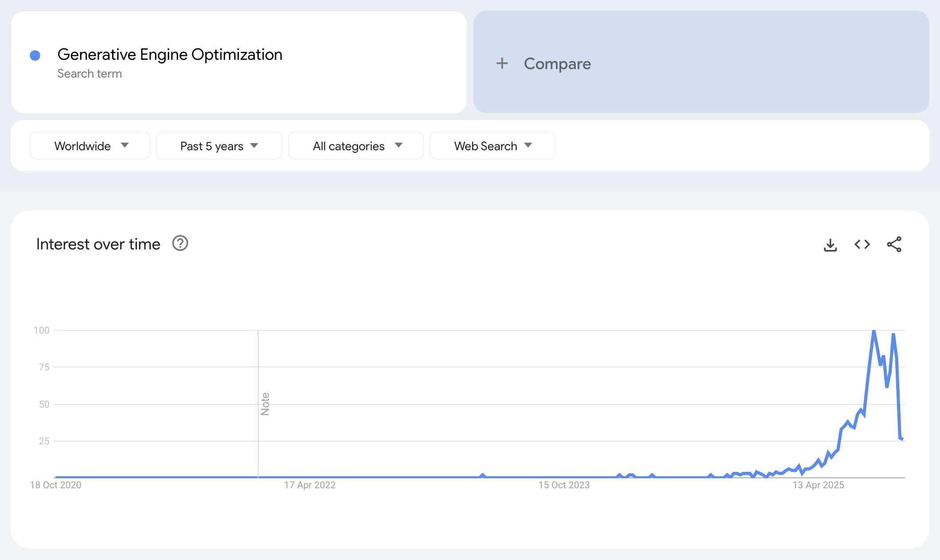Click the final data point near 25
This screenshot has height=560, width=940.
(x=902, y=439)
